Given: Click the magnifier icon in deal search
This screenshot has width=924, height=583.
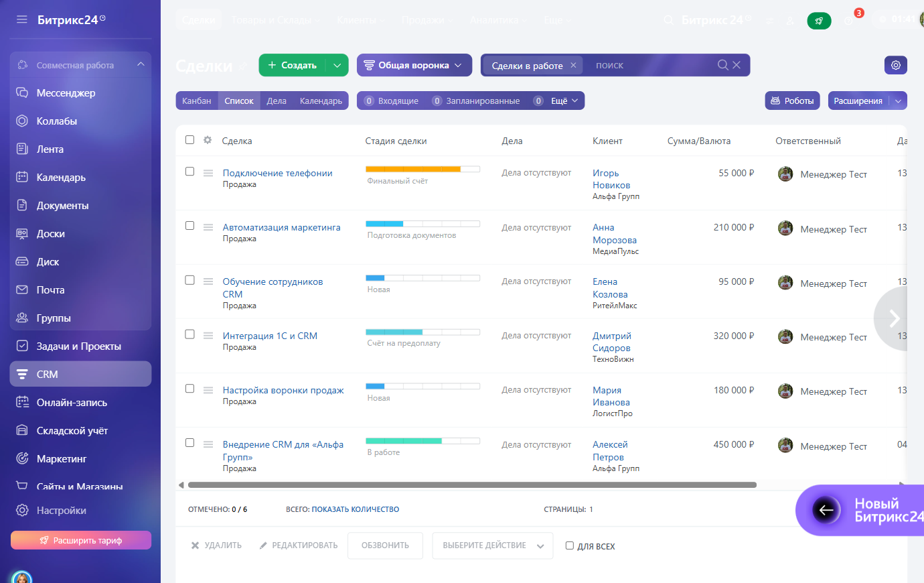Looking at the screenshot, I should [722, 65].
